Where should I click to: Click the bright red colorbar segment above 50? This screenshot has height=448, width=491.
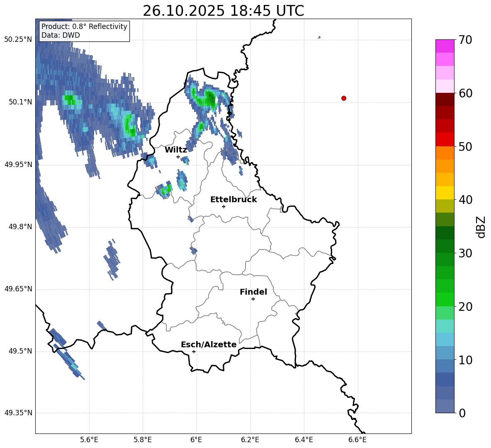coord(445,139)
